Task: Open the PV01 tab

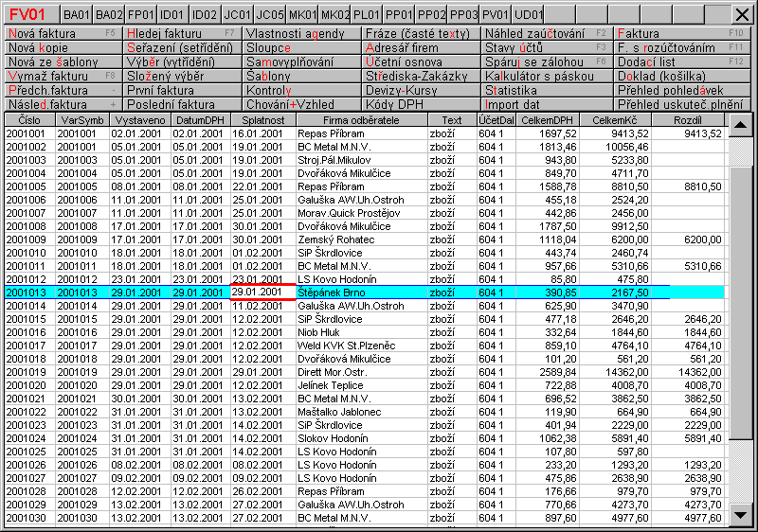Action: (495, 14)
